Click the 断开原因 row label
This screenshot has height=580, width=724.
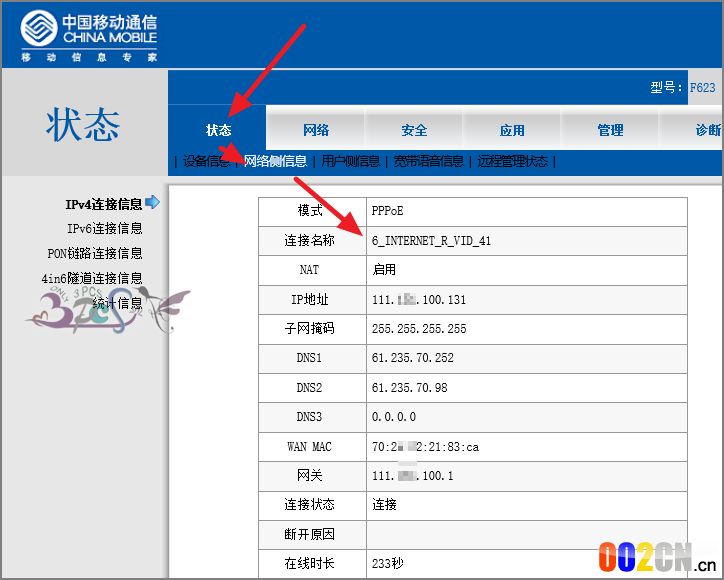click(309, 534)
